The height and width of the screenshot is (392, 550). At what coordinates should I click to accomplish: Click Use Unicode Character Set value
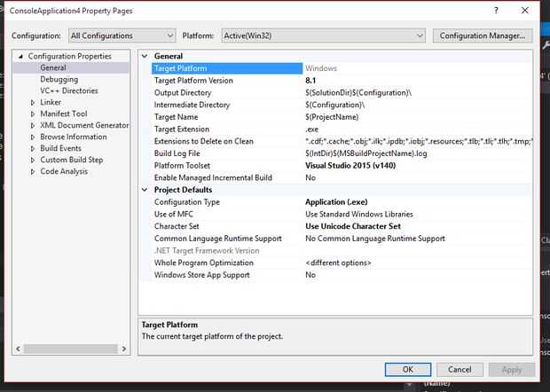click(353, 226)
